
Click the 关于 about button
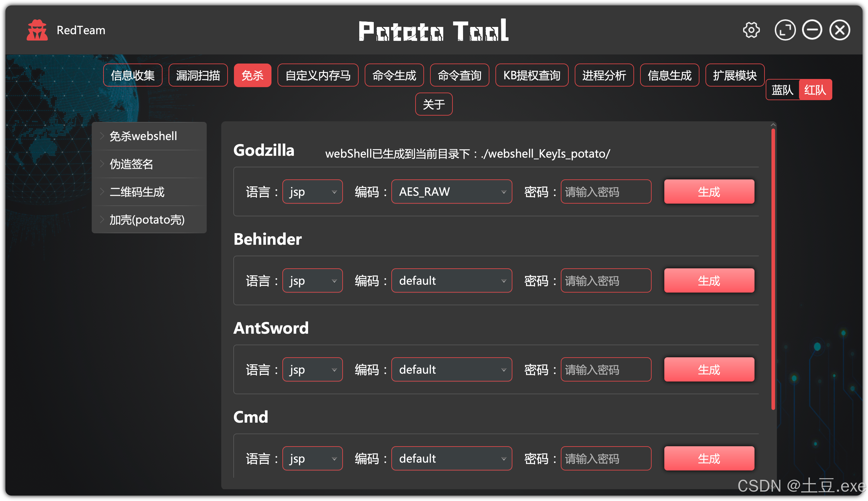point(434,104)
